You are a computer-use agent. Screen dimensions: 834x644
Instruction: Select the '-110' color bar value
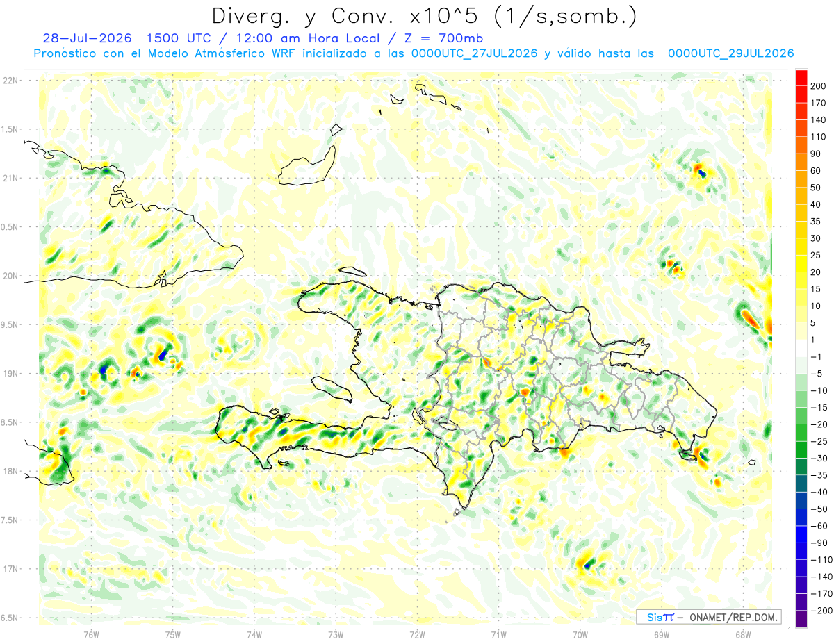(x=823, y=560)
